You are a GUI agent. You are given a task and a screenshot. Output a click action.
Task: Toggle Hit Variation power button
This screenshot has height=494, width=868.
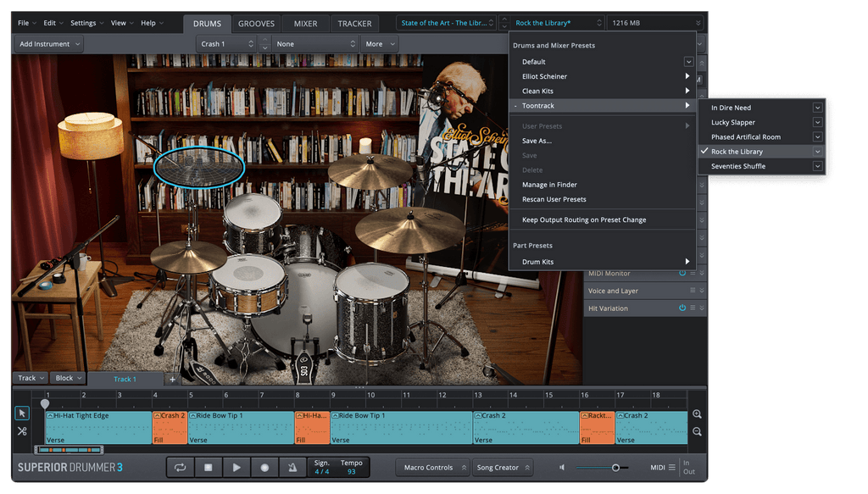682,308
